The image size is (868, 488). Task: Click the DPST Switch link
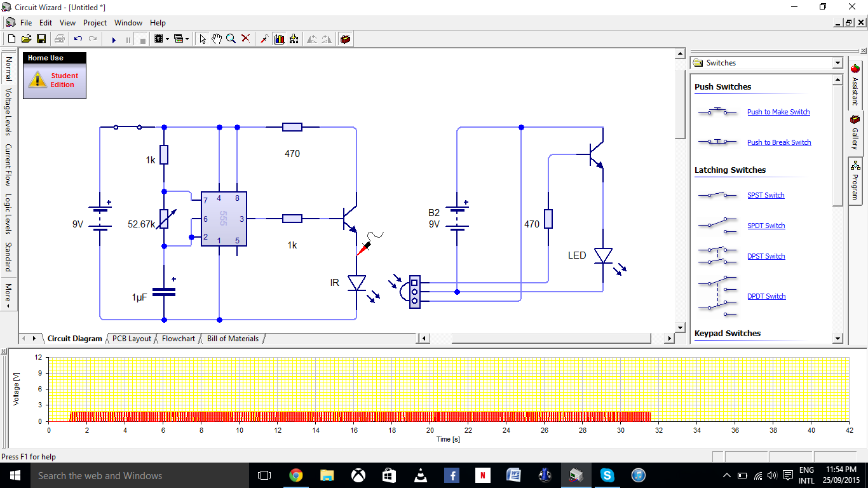(x=766, y=256)
